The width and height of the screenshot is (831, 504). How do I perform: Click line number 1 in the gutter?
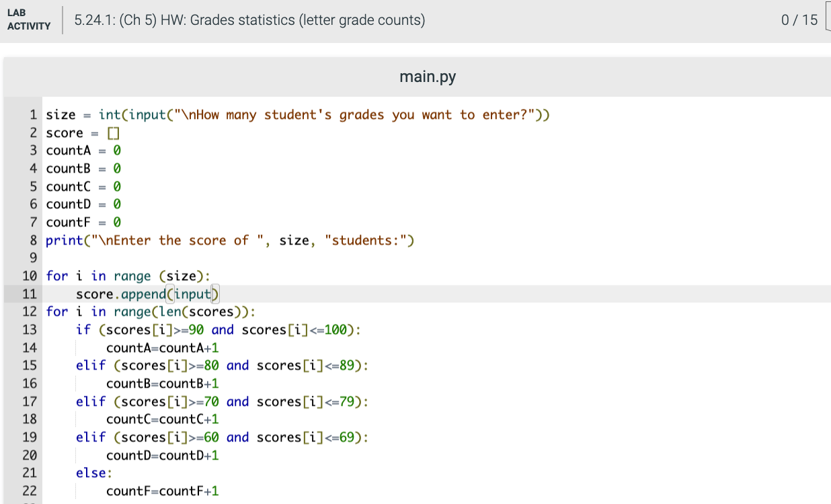click(x=34, y=115)
